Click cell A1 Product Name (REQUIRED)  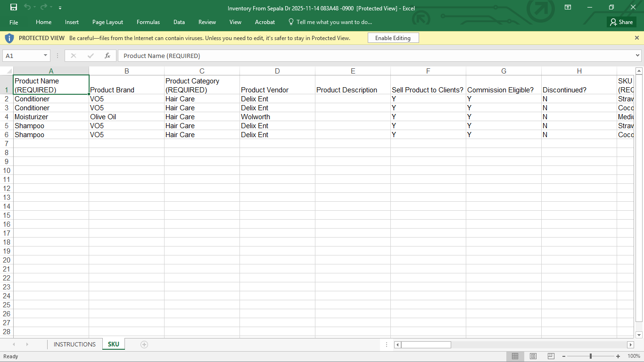click(51, 85)
